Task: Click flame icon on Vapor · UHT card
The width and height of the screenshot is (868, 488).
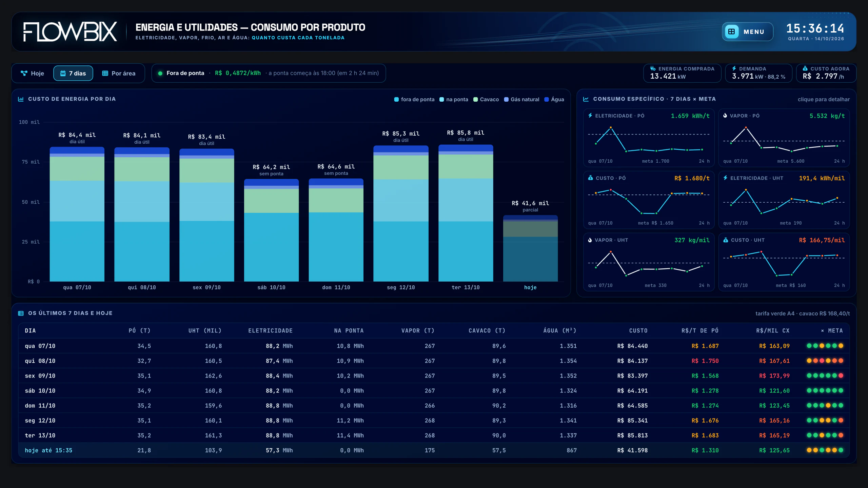Action: click(x=590, y=240)
